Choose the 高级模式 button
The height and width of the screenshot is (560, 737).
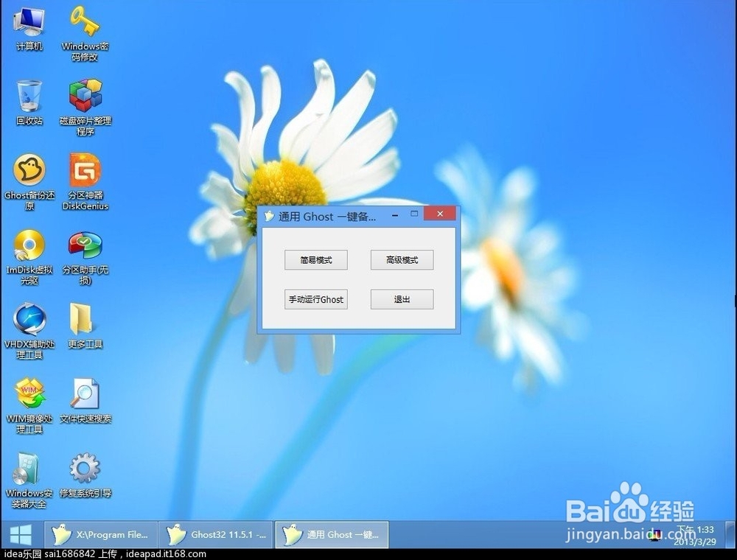(402, 260)
